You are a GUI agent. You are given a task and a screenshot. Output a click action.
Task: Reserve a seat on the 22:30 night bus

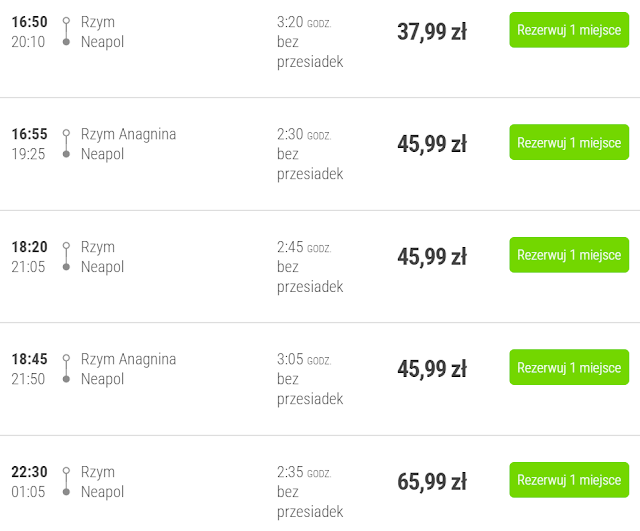[569, 480]
